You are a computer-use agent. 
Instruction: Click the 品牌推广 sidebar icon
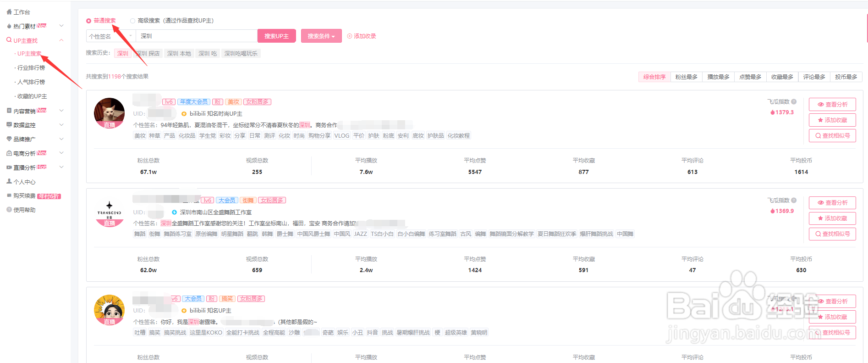[9, 139]
